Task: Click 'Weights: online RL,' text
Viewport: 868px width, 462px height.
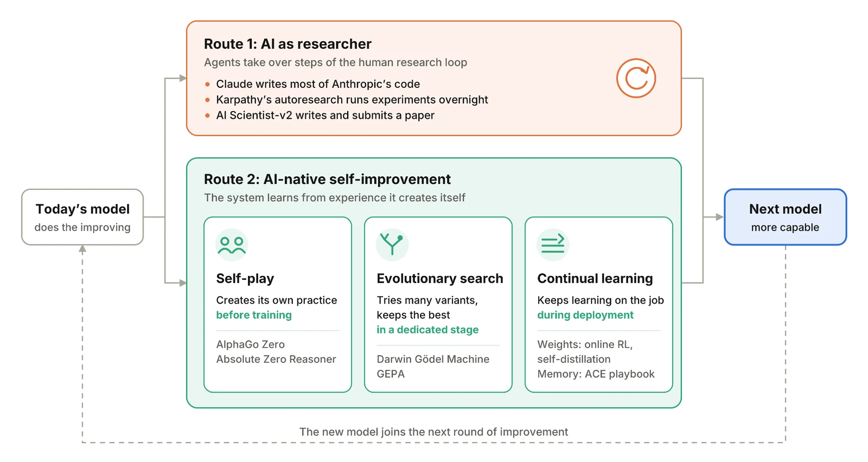Action: click(585, 344)
